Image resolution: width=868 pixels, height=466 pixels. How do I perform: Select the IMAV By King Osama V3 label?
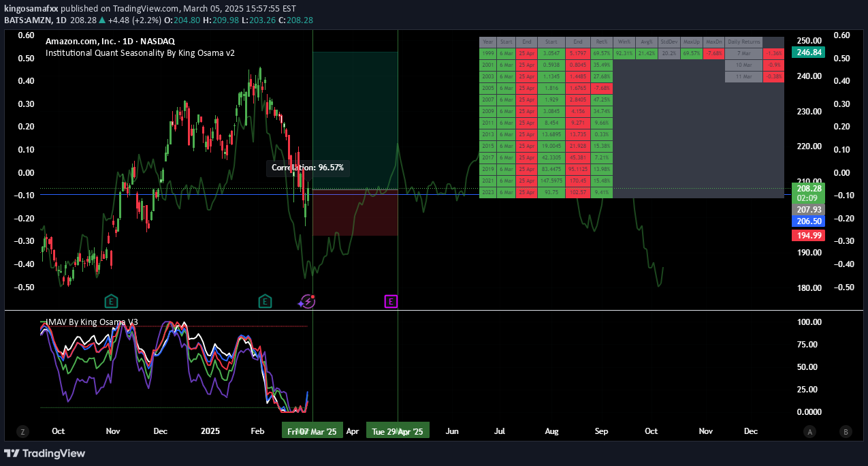coord(92,322)
